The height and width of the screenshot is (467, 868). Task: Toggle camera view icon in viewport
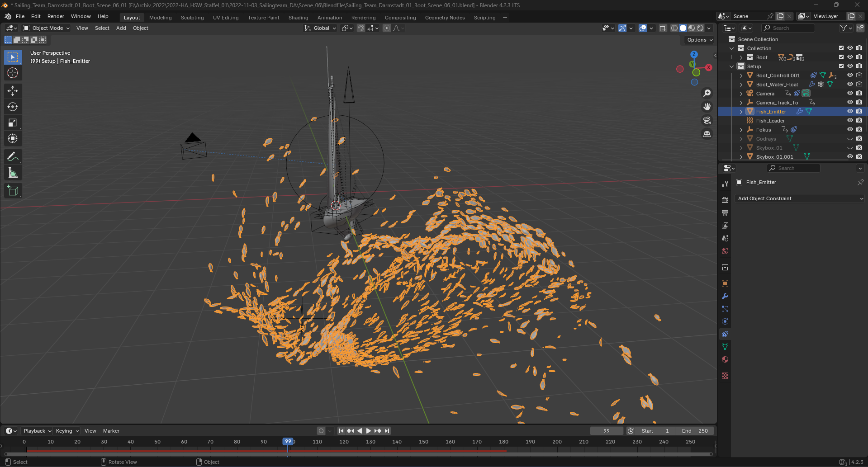(x=707, y=120)
